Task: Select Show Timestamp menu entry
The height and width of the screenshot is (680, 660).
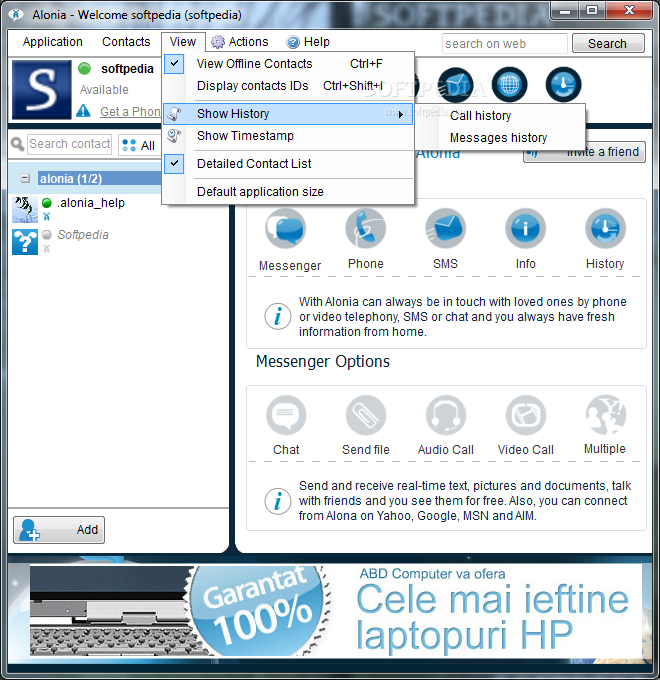Action: coord(288,136)
